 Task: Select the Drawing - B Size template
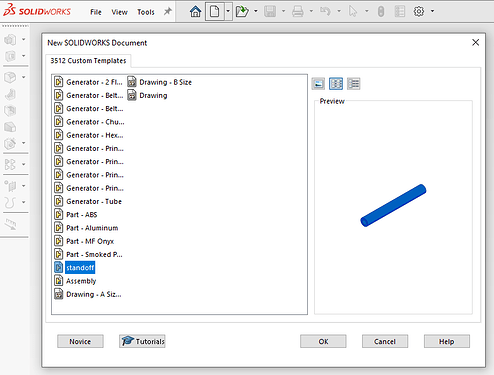[x=160, y=82]
